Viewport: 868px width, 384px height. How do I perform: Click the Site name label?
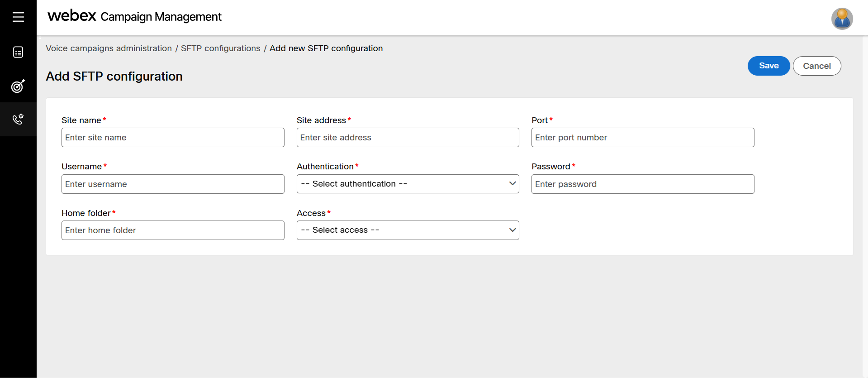[81, 120]
